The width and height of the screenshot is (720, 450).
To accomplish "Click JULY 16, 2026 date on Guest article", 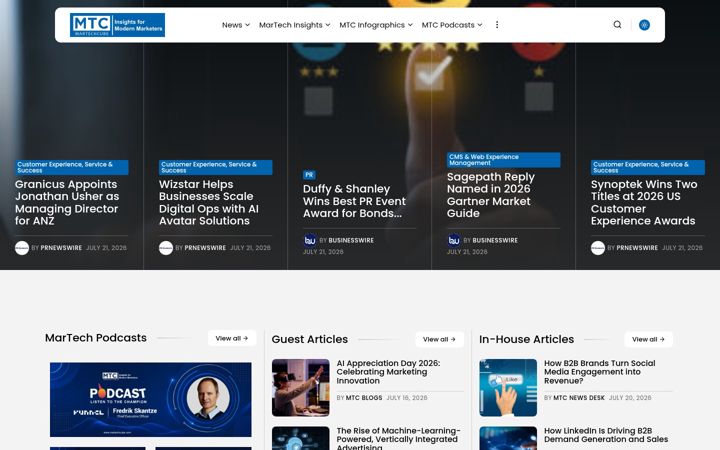I will [407, 398].
